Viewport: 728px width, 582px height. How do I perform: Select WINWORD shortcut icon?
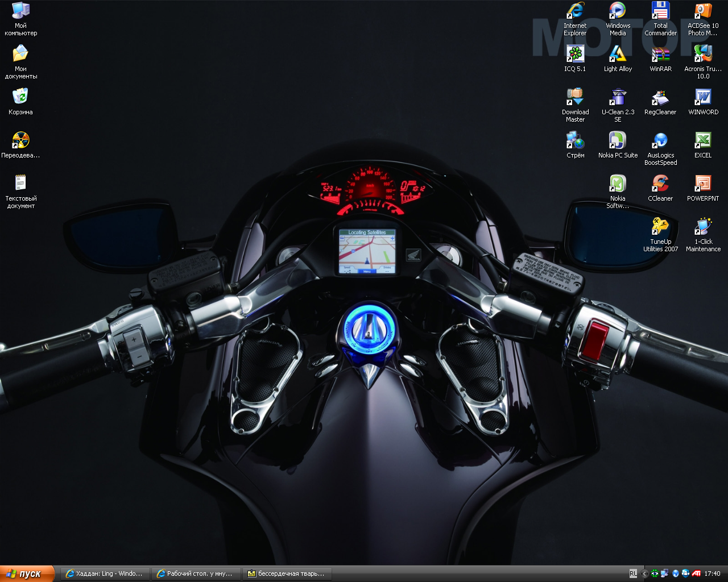point(703,97)
